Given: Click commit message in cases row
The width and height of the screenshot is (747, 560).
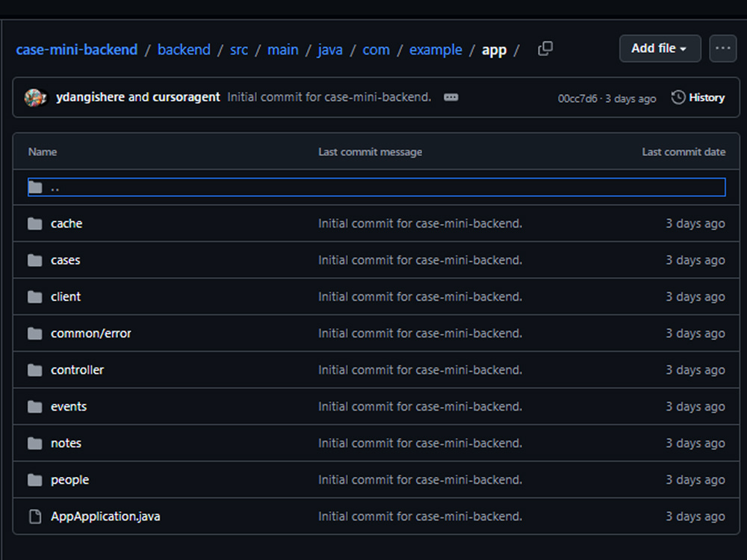Looking at the screenshot, I should 420,260.
